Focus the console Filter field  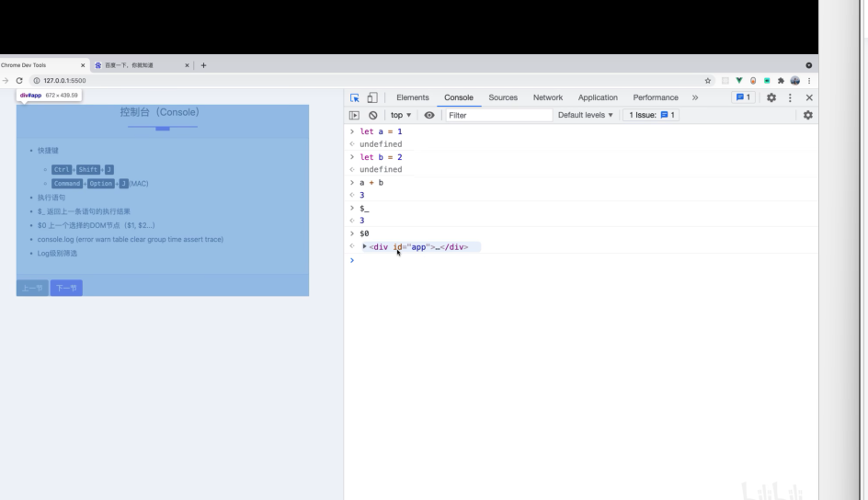(498, 115)
